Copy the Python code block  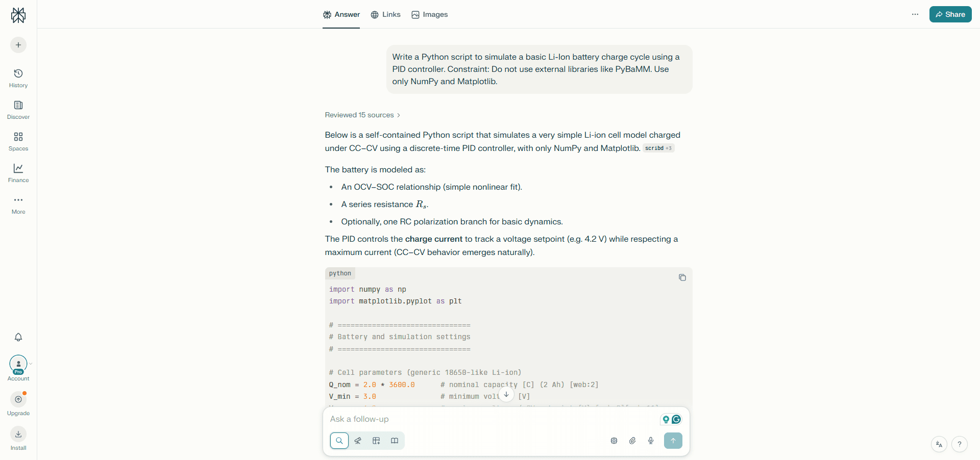(x=682, y=277)
